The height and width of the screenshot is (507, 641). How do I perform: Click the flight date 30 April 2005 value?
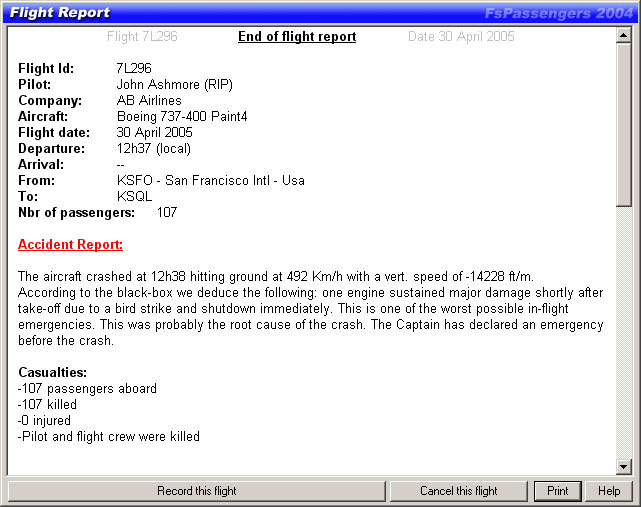coord(155,132)
